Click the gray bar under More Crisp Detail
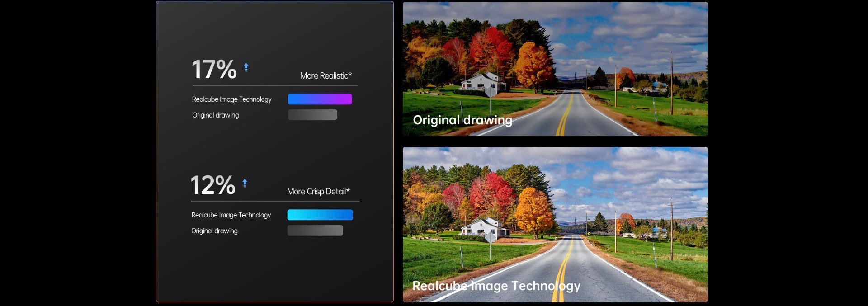The width and height of the screenshot is (868, 306). (x=315, y=231)
